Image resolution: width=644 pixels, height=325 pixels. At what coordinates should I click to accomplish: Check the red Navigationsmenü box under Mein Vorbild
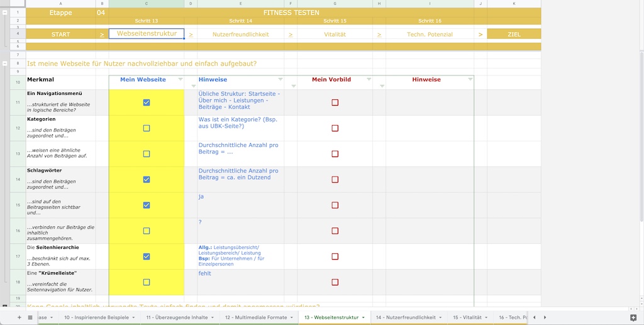pyautogui.click(x=335, y=102)
